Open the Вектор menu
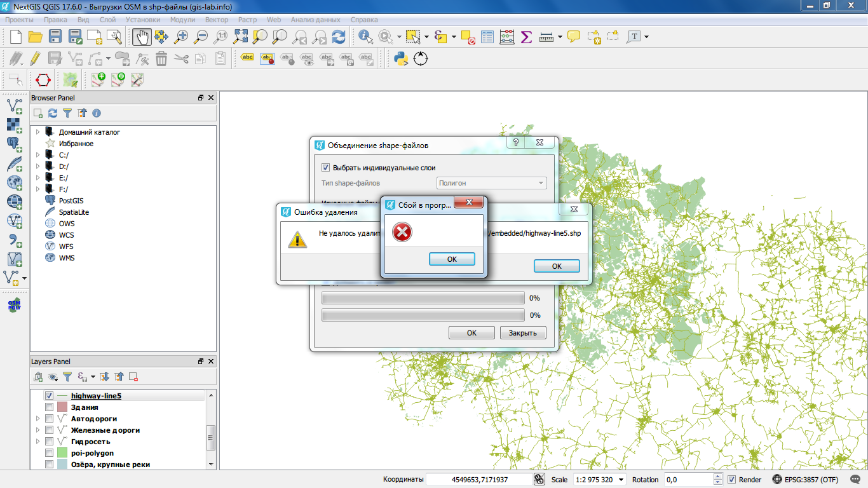 [217, 20]
